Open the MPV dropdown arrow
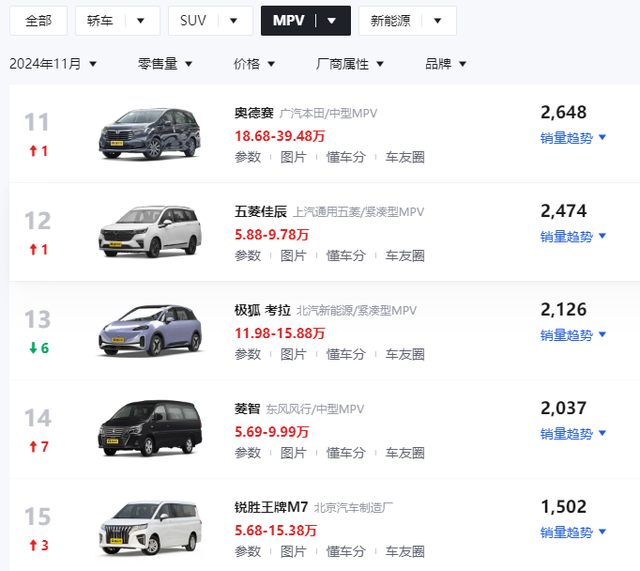The image size is (640, 571). pyautogui.click(x=332, y=21)
